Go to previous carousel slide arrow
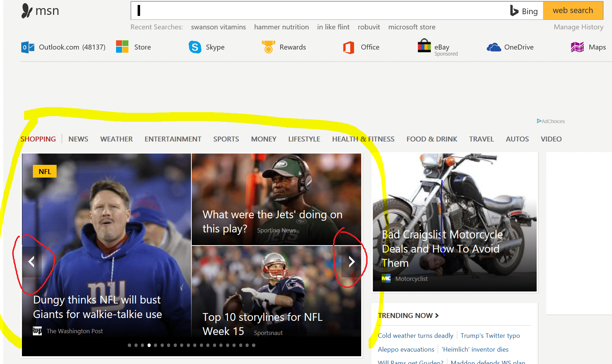Viewport: 612px width, 364px height. pyautogui.click(x=32, y=262)
